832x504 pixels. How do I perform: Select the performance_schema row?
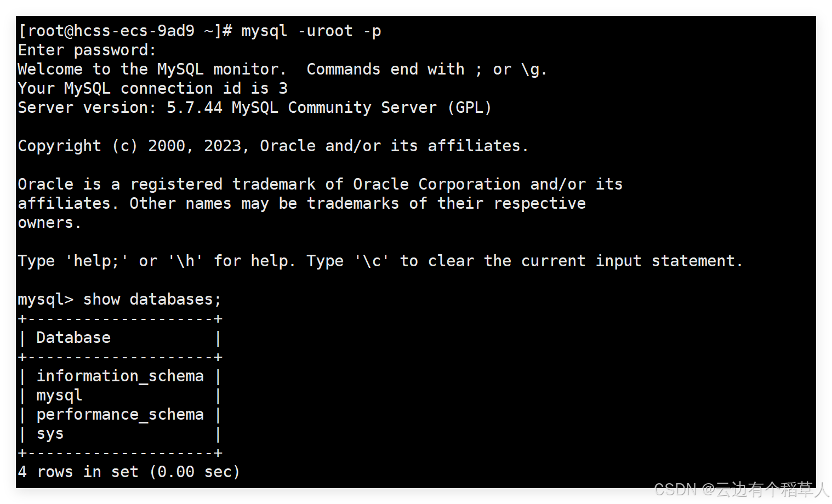tap(120, 415)
